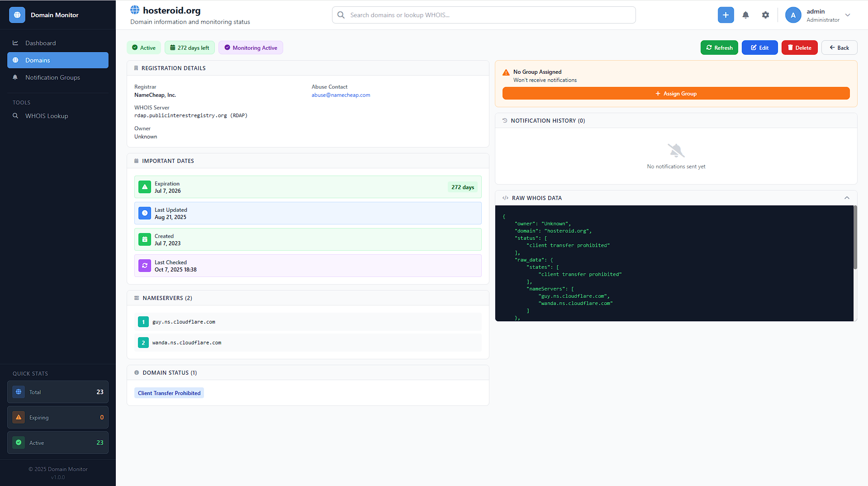Click the green Expiration triangle icon
Screen dimensions: 868x486
click(145, 187)
